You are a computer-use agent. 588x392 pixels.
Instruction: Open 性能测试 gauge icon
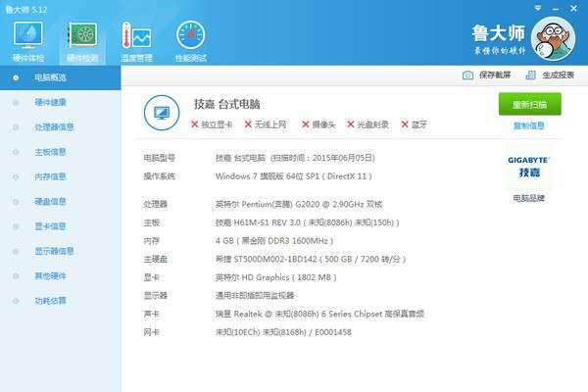[190, 35]
